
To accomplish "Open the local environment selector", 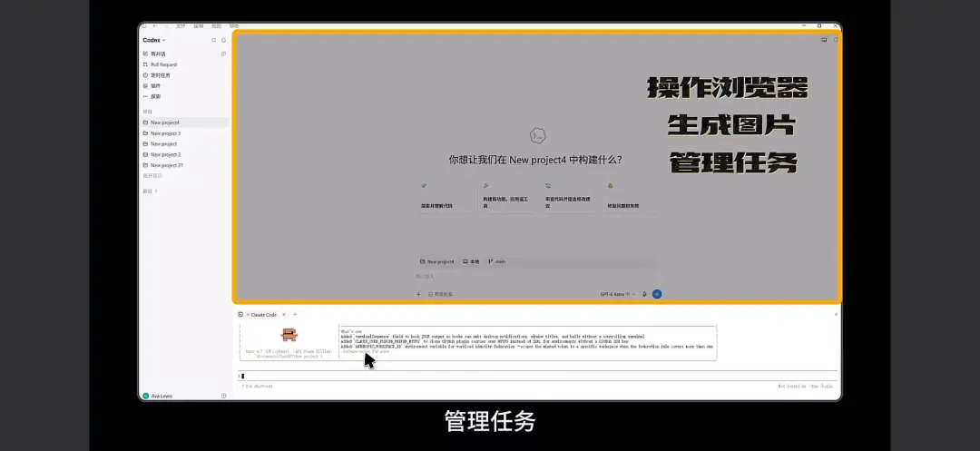I will (471, 261).
